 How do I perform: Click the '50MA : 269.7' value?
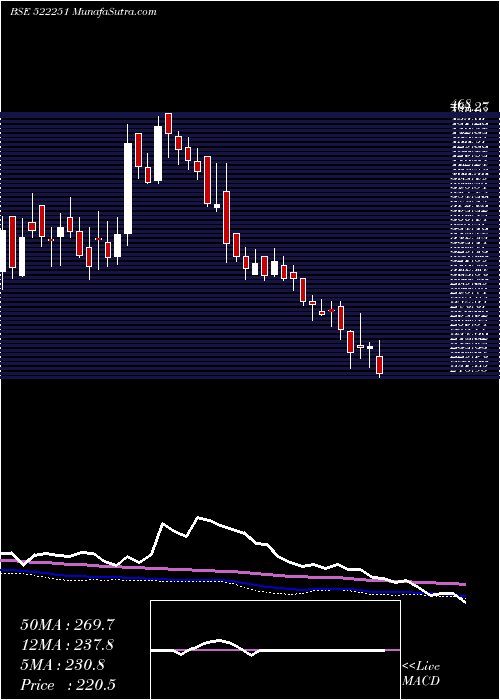point(67,625)
